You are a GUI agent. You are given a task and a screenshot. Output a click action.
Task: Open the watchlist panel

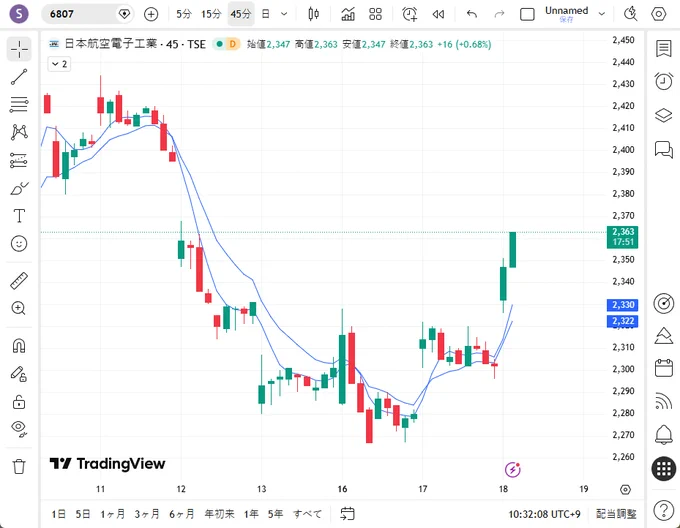click(x=664, y=49)
